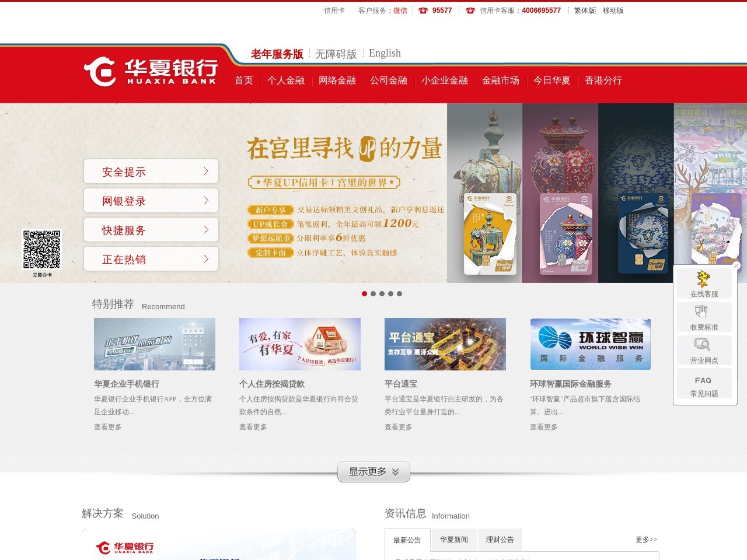Select the first red carousel dot
Screen dimensions: 747x560
[365, 294]
